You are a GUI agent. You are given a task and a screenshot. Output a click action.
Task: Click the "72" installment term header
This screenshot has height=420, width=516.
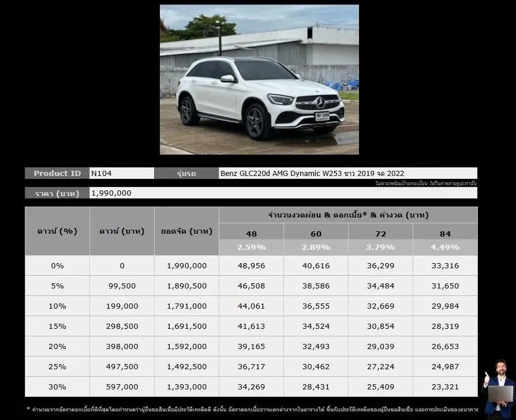coord(380,234)
